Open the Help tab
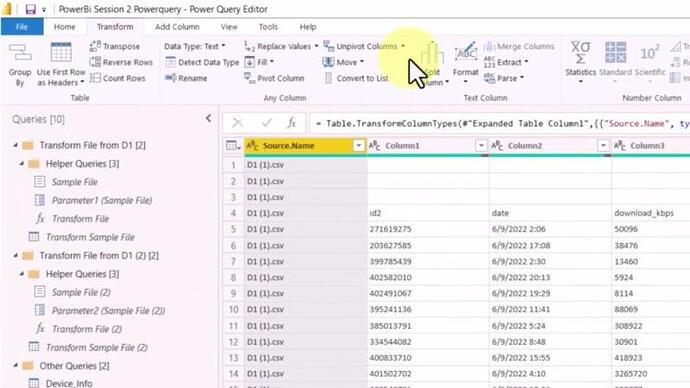The height and width of the screenshot is (388, 690). coord(308,27)
